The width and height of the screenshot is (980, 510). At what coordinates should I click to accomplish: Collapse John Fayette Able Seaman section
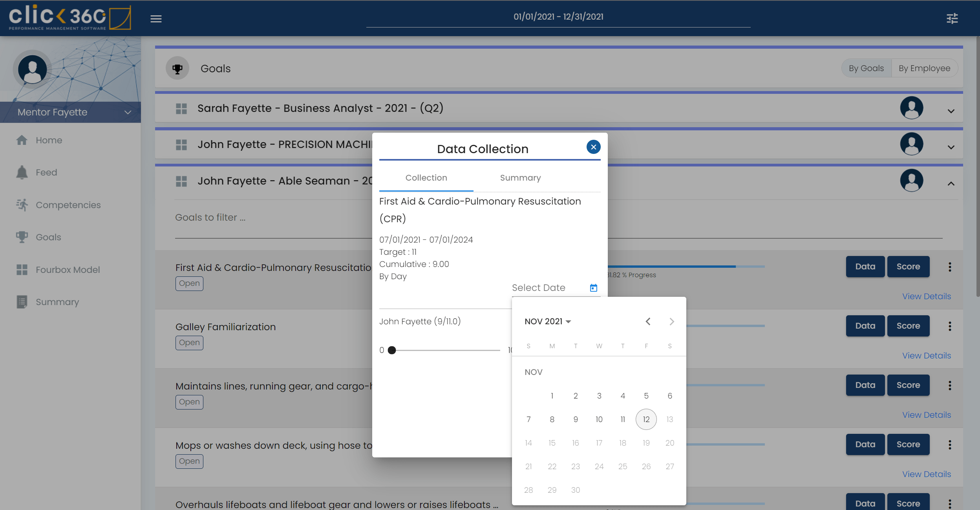pos(951,184)
